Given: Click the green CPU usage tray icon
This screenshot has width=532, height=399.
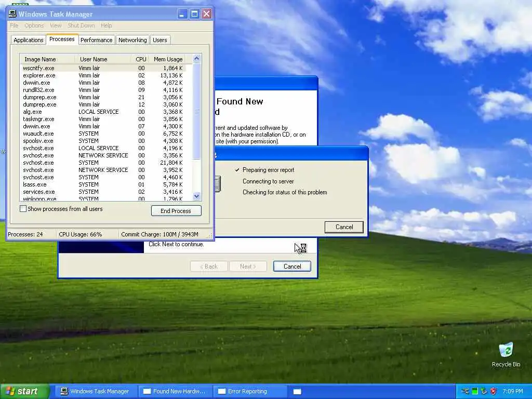Looking at the screenshot, I should tap(475, 391).
